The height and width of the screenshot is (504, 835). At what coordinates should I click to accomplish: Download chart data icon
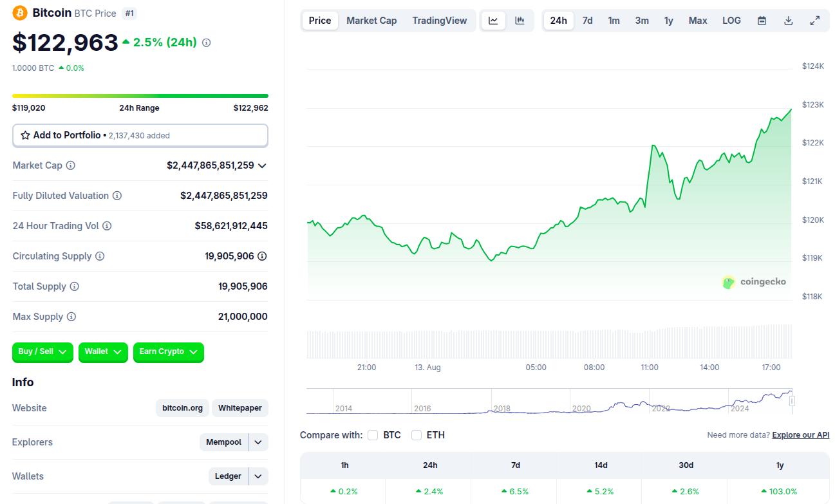tap(788, 21)
